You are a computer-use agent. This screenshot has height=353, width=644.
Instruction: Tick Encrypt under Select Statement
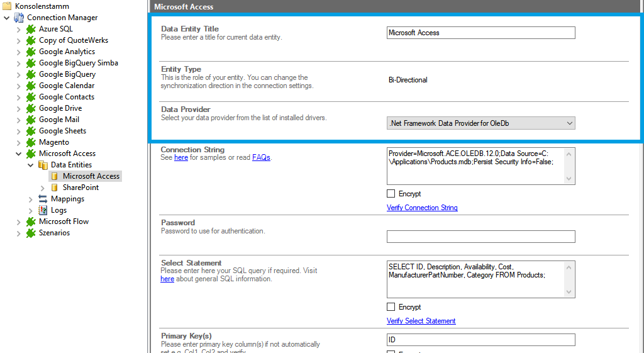[391, 307]
